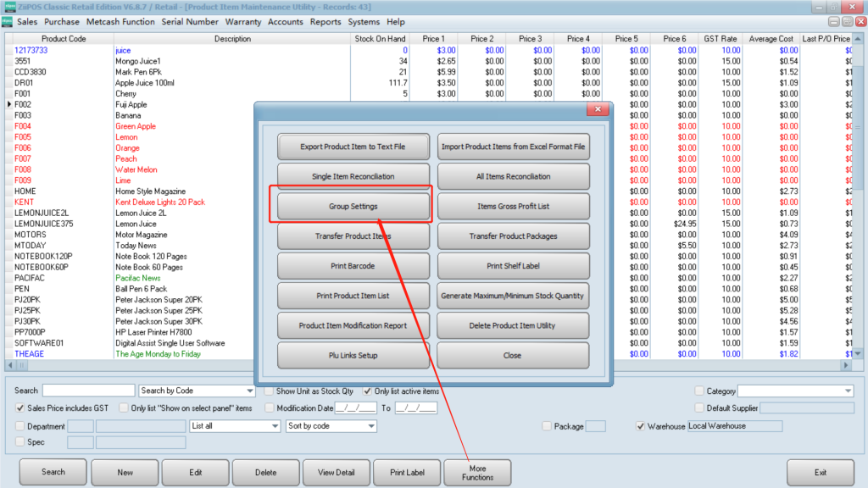Viewport: 868px width, 488px height.
Task: Restore the inner Product Item window
Action: click(847, 22)
